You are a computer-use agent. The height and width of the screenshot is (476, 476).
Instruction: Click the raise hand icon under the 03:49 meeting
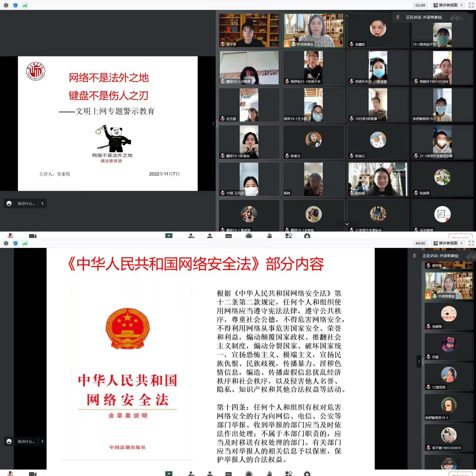point(269,236)
